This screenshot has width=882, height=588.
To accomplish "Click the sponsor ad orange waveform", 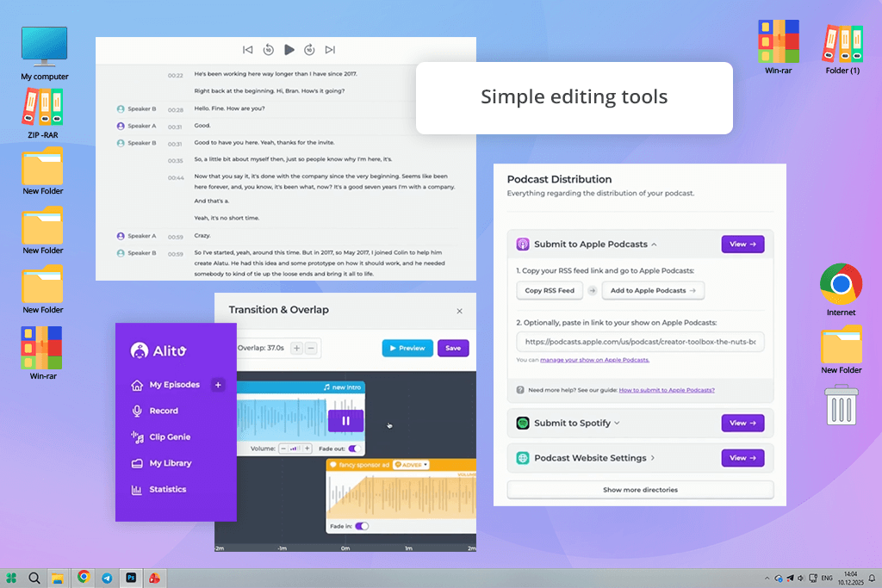I will 401,495.
